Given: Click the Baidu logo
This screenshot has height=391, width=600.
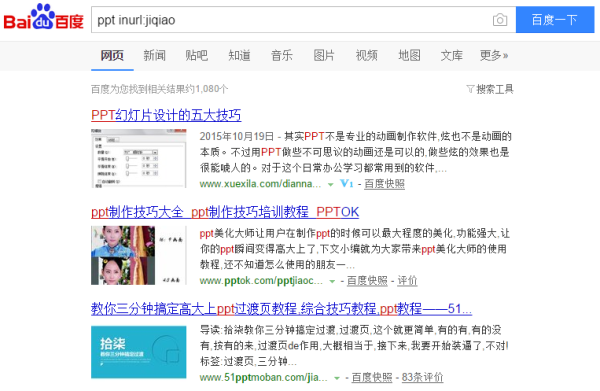Looking at the screenshot, I should pos(43,17).
